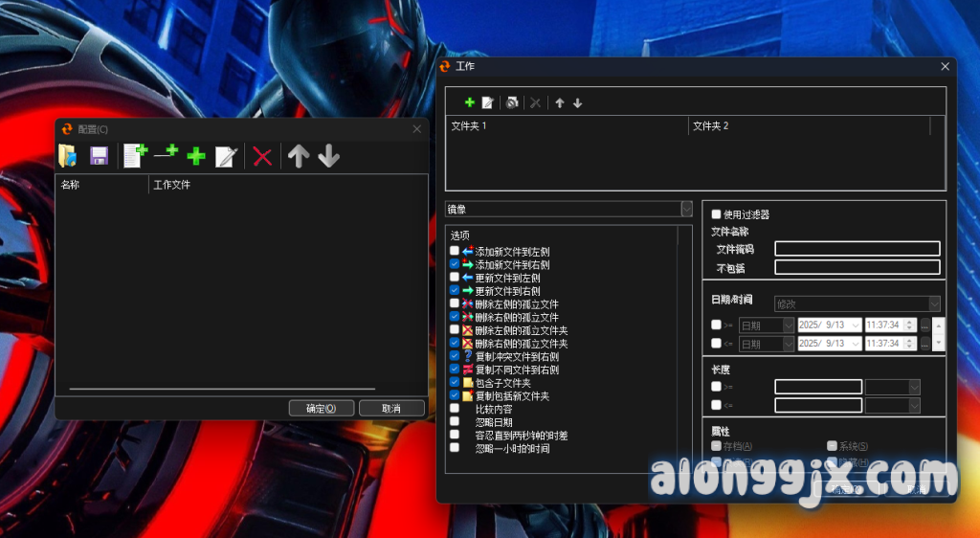
Task: Move item down with 配置 down arrow
Action: (328, 156)
